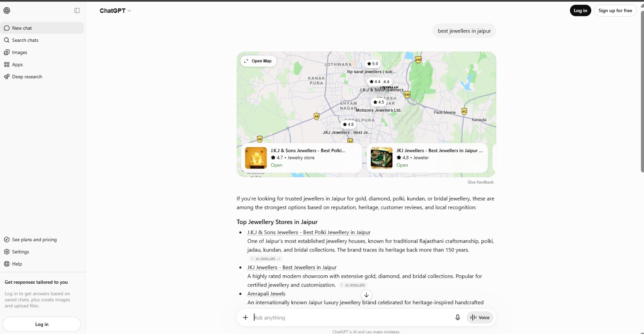This screenshot has width=644, height=334.
Task: Click the ChatGPT logo icon in sidebar
Action: point(7,10)
